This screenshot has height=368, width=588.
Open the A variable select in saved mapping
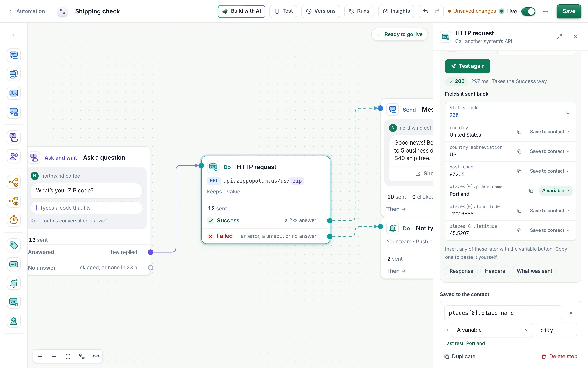pyautogui.click(x=492, y=330)
